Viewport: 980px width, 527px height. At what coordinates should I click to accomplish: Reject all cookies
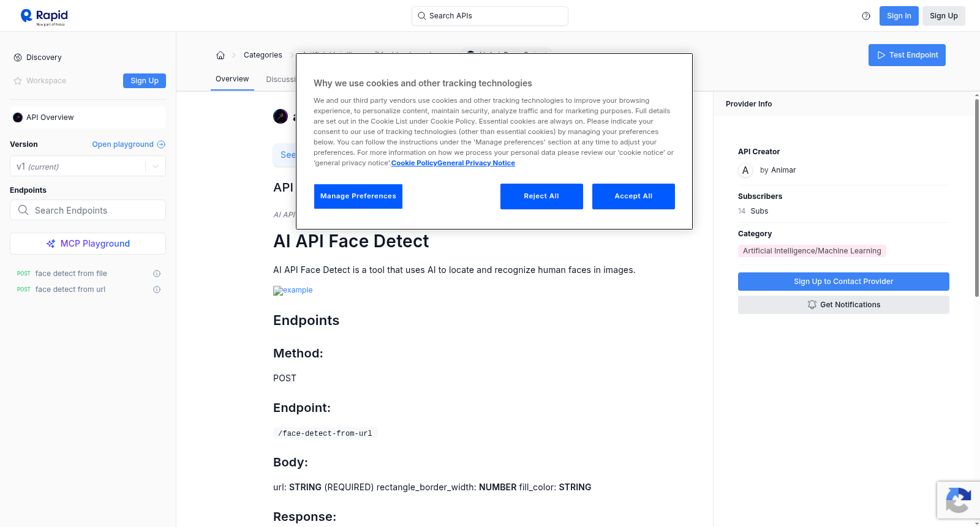click(541, 196)
